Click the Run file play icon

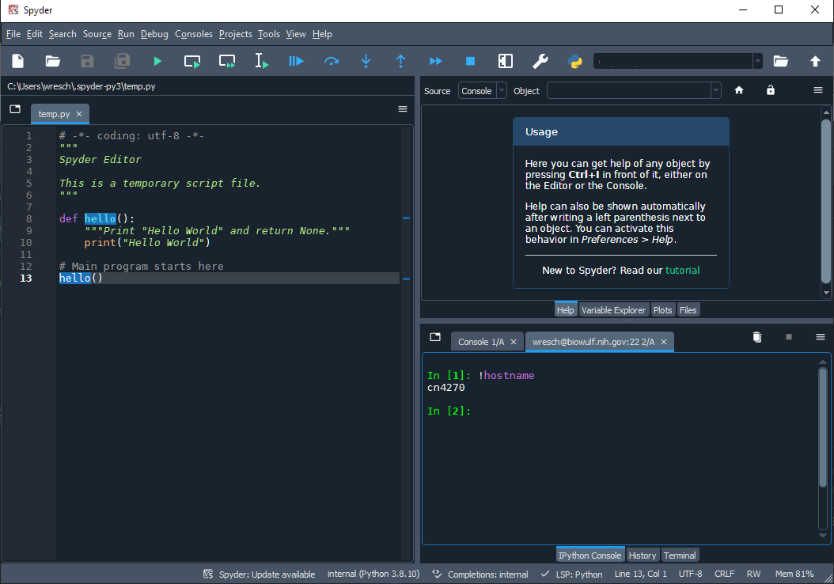coord(157,61)
